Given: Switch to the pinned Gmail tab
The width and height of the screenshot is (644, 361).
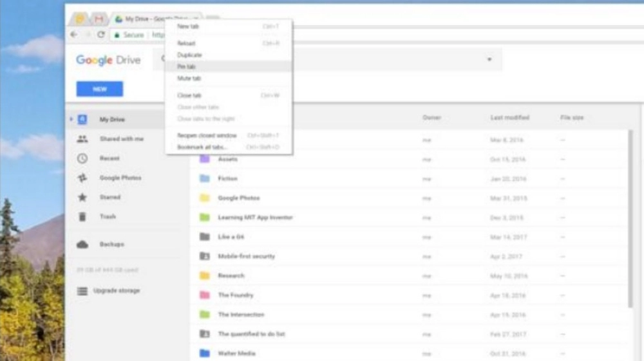Looking at the screenshot, I should (99, 19).
